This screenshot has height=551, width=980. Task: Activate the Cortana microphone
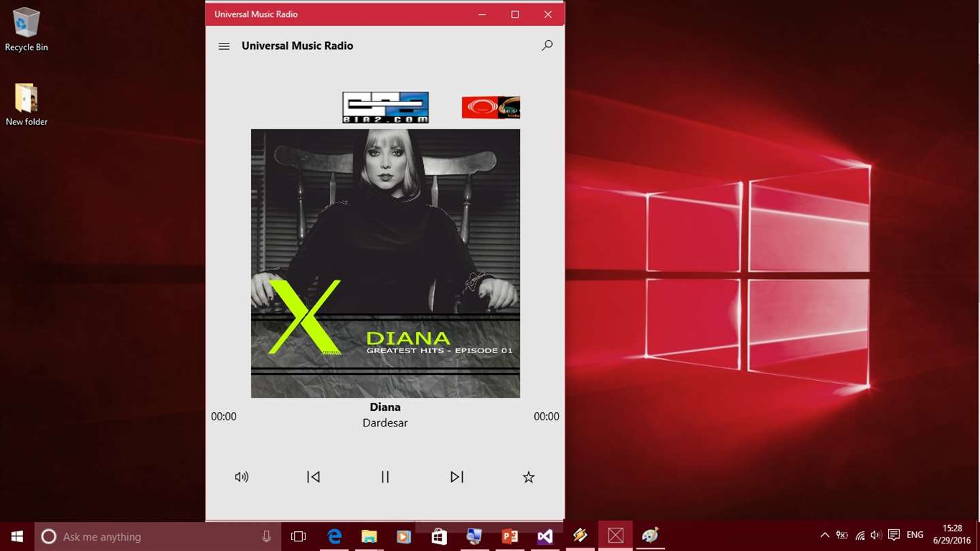266,537
